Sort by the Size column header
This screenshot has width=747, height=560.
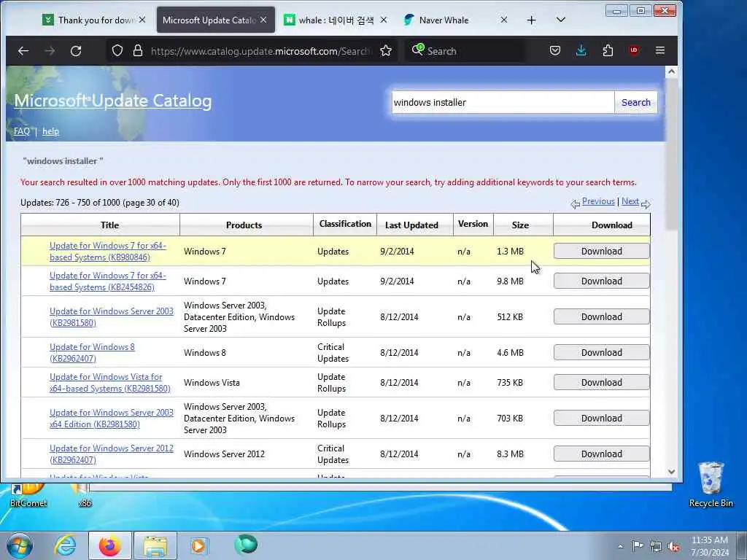point(520,225)
